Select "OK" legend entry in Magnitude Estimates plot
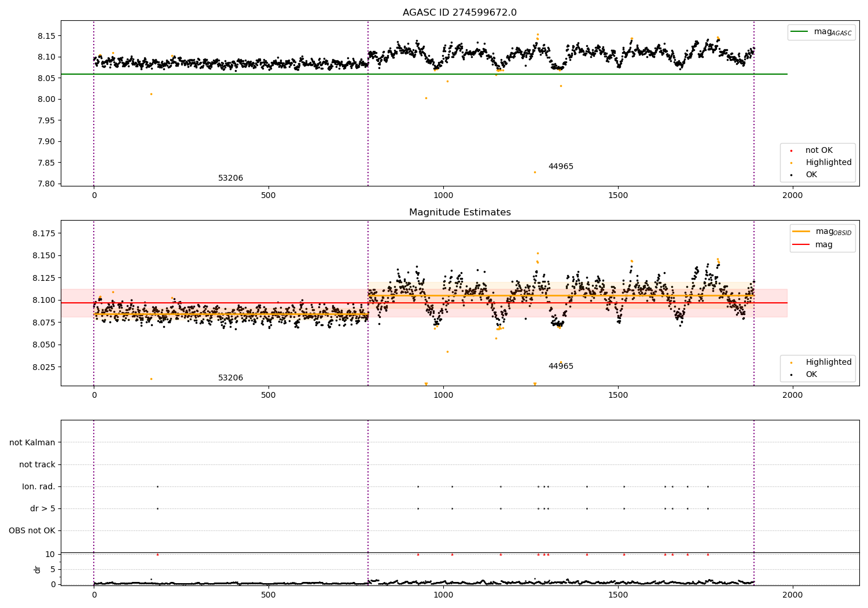The image size is (868, 608). click(811, 375)
